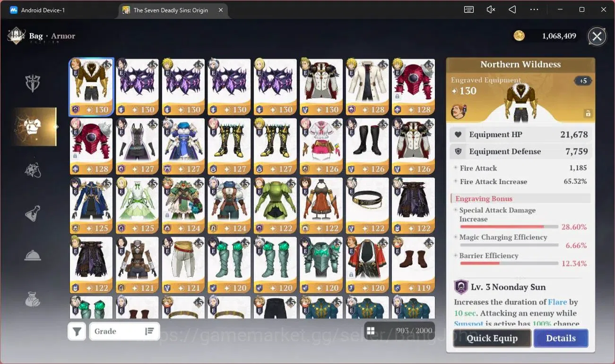Click the Northern Wildness title

point(520,65)
